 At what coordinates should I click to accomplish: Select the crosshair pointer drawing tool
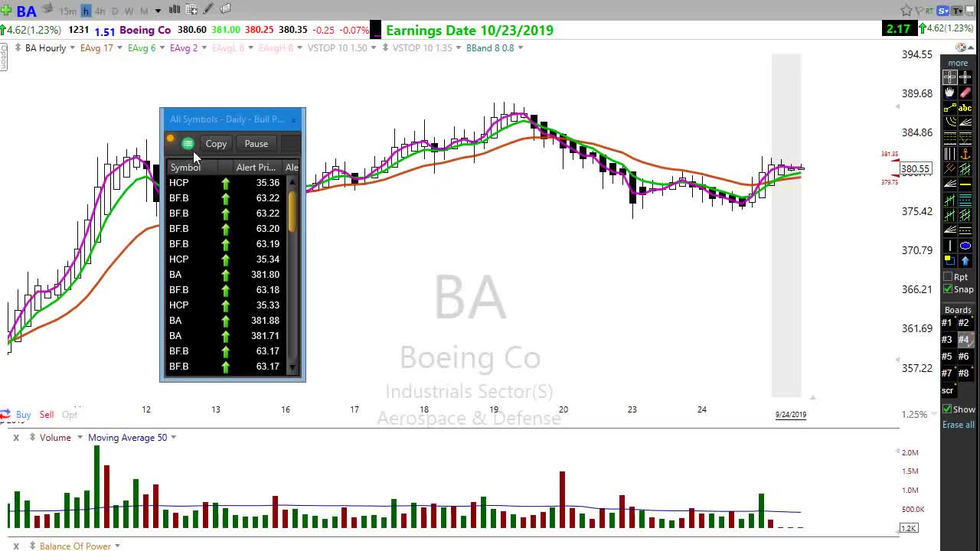point(949,77)
